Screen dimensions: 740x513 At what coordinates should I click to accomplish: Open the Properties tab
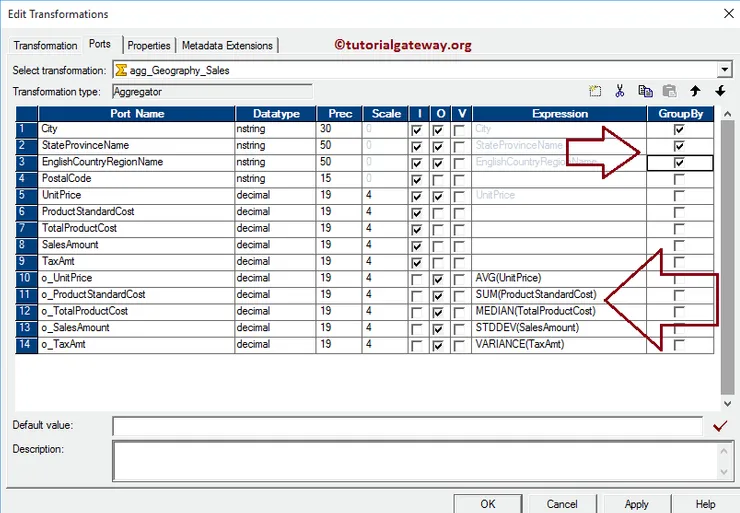coord(149,46)
